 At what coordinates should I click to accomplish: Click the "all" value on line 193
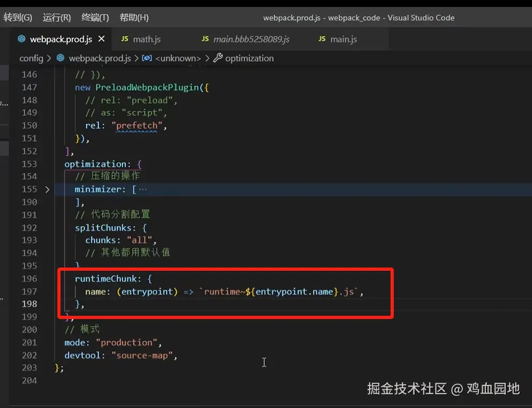(139, 240)
